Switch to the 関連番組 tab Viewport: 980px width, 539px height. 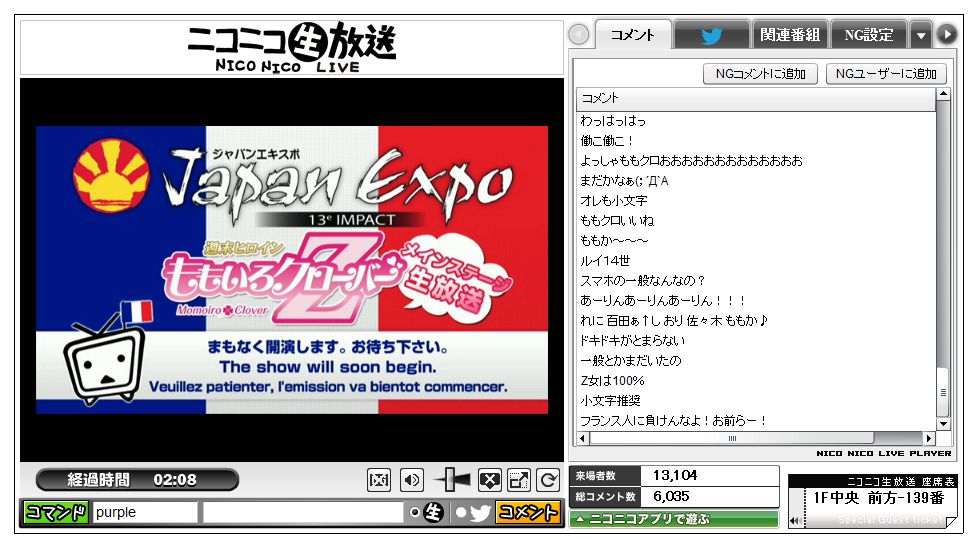tap(790, 35)
